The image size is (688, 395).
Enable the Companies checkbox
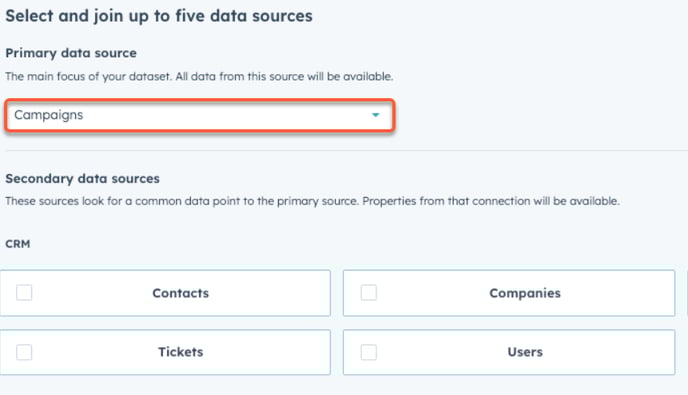coord(369,292)
